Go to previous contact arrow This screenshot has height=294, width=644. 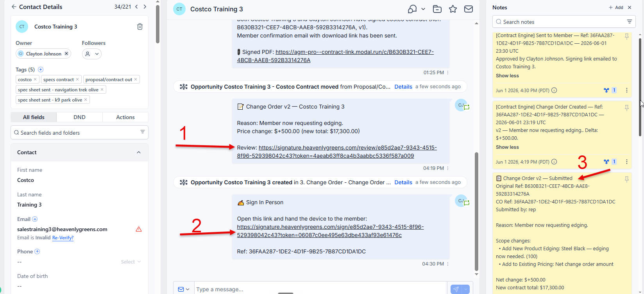point(136,7)
